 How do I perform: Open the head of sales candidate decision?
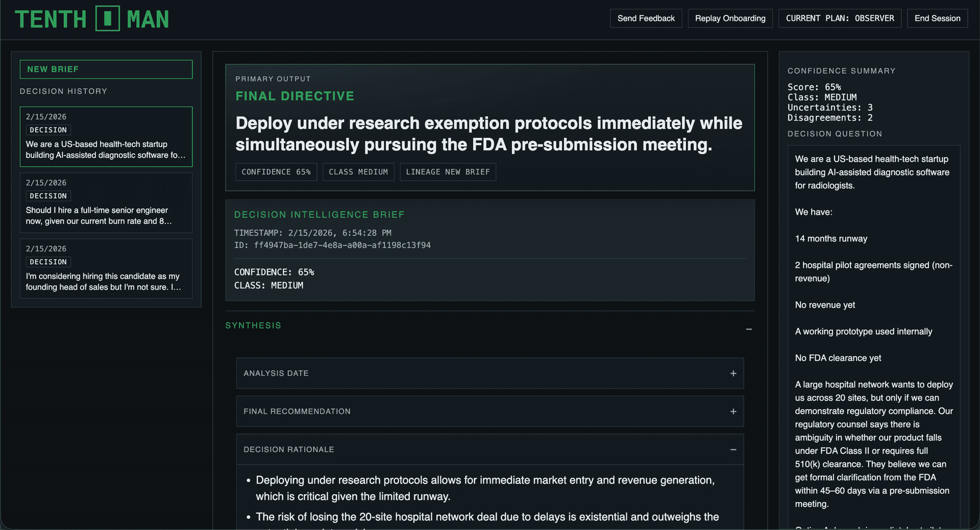coord(106,269)
